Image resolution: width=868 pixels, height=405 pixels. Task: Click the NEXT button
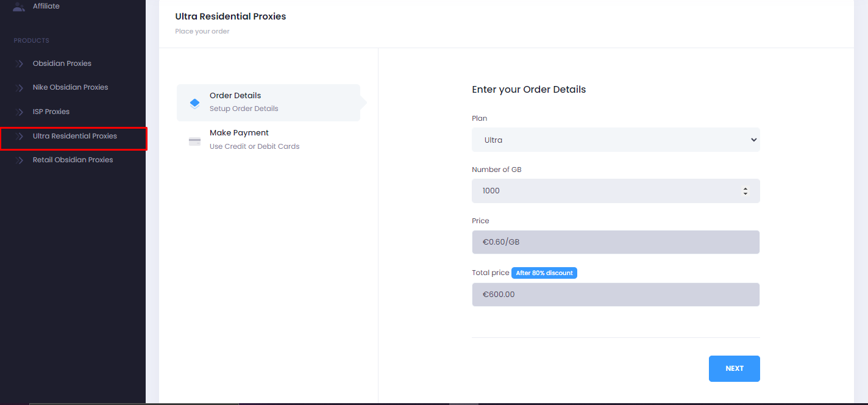(734, 368)
